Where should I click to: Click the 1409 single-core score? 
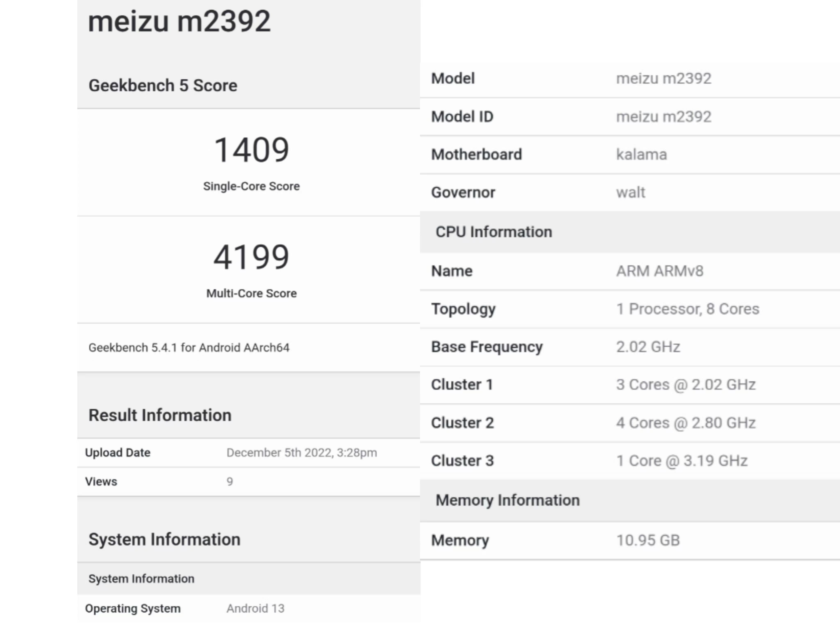click(x=251, y=150)
